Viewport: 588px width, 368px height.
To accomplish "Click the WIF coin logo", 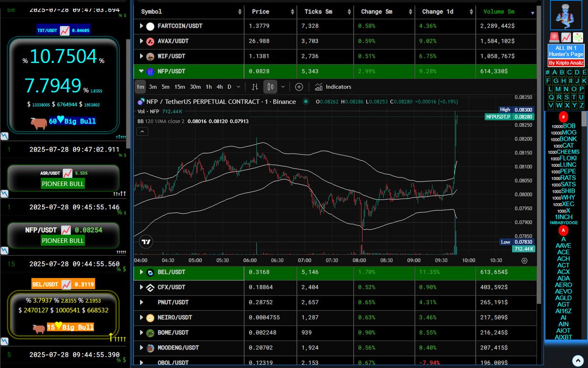I will click(150, 56).
